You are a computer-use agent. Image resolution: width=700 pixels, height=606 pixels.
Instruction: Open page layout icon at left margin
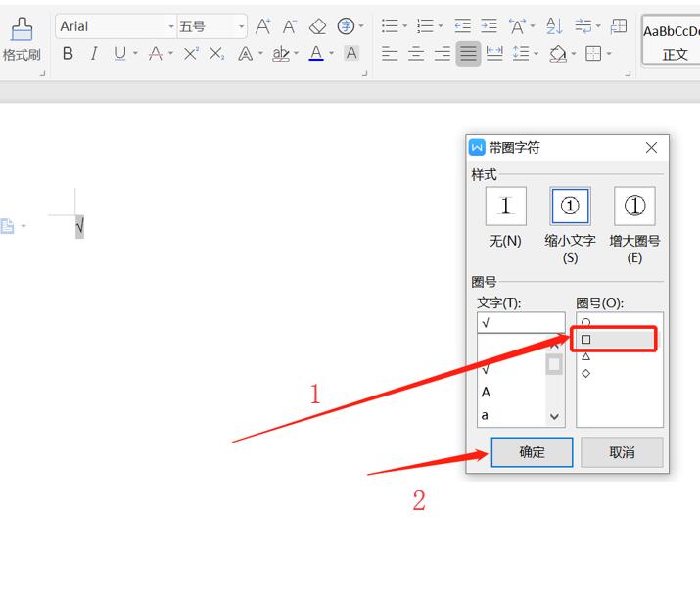click(x=7, y=226)
